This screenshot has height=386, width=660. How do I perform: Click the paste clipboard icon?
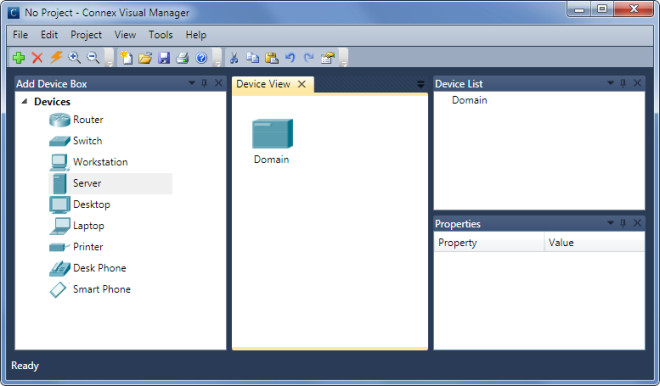(271, 58)
